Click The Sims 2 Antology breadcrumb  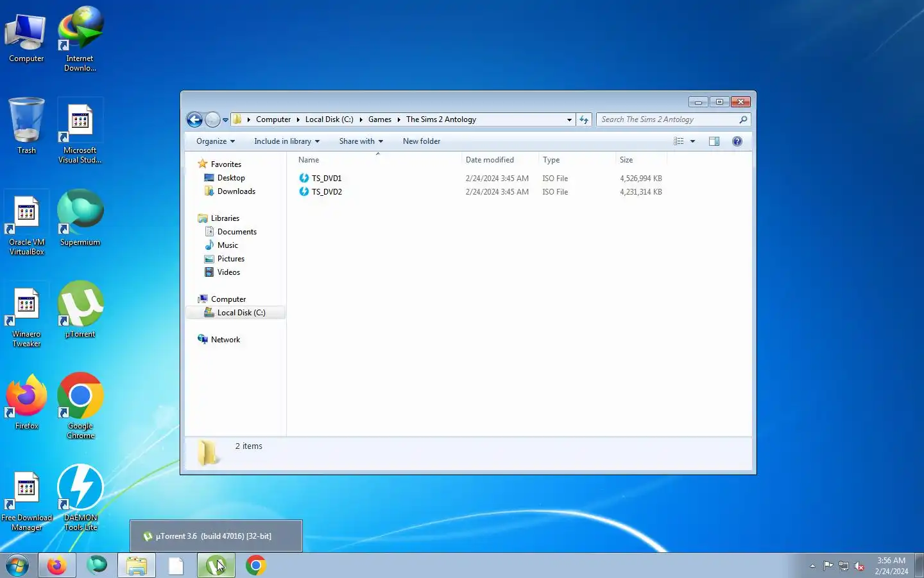pos(441,119)
